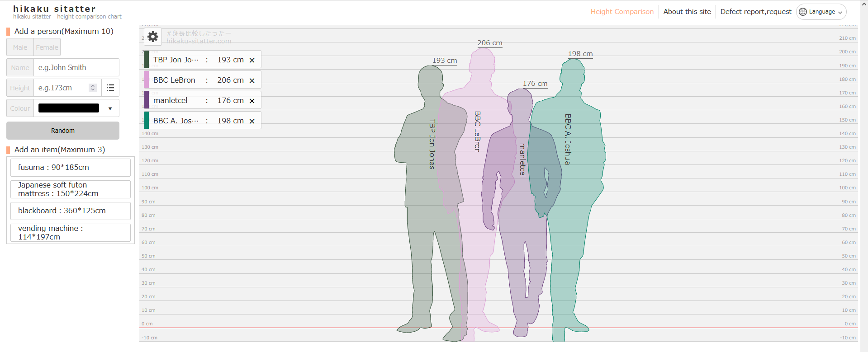Viewport: 868px width, 352px height.
Task: Remove TBP Jon Jones entry with X
Action: (x=252, y=60)
